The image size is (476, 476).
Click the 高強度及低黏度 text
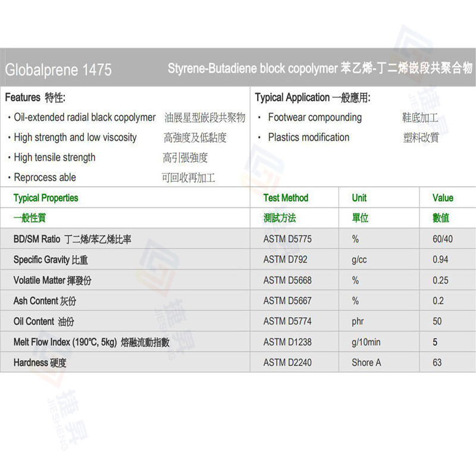(195, 137)
